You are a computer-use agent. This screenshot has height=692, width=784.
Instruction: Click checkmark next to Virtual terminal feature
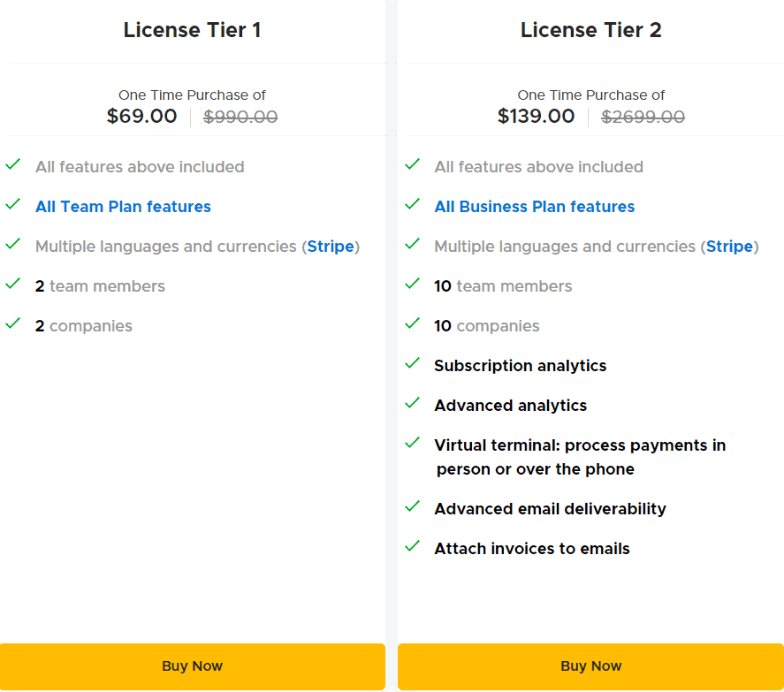click(x=412, y=444)
